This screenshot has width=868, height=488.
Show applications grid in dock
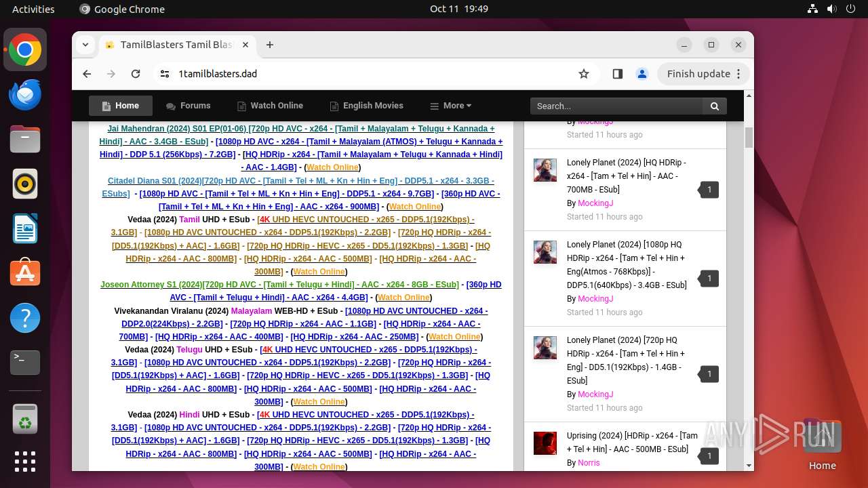25,462
